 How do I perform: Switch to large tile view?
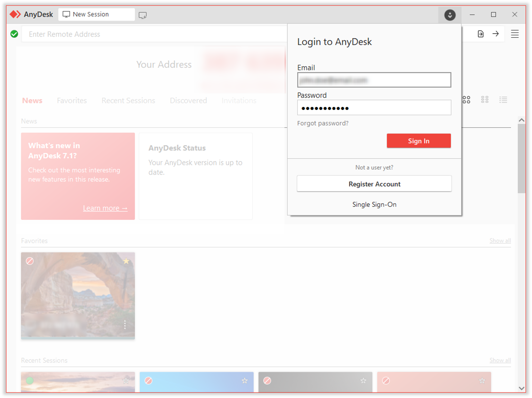coord(466,99)
